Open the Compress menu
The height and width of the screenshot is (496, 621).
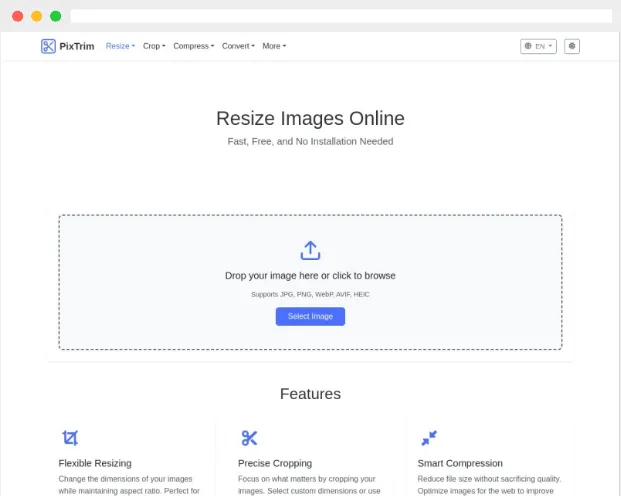point(194,46)
